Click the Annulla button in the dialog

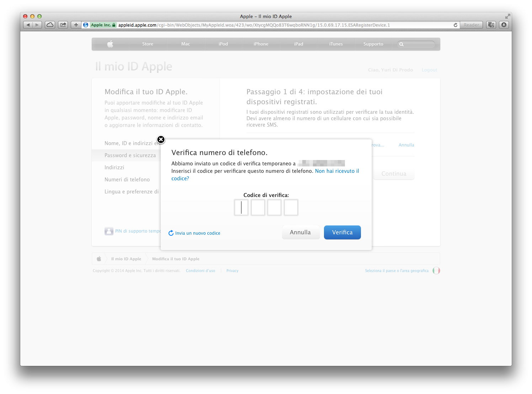coord(301,232)
